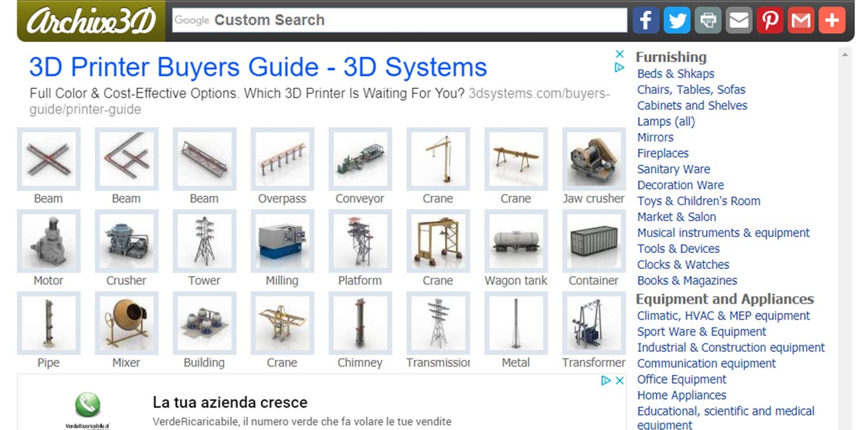Open 3D Printer Buyers Guide ad headline
This screenshot has width=868, height=430.
tap(258, 67)
